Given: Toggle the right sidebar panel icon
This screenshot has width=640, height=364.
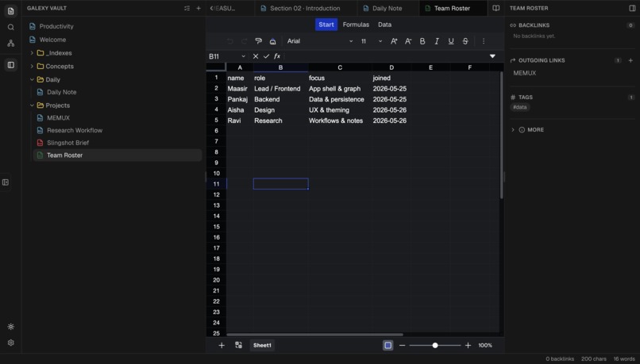Looking at the screenshot, I should pos(632,8).
